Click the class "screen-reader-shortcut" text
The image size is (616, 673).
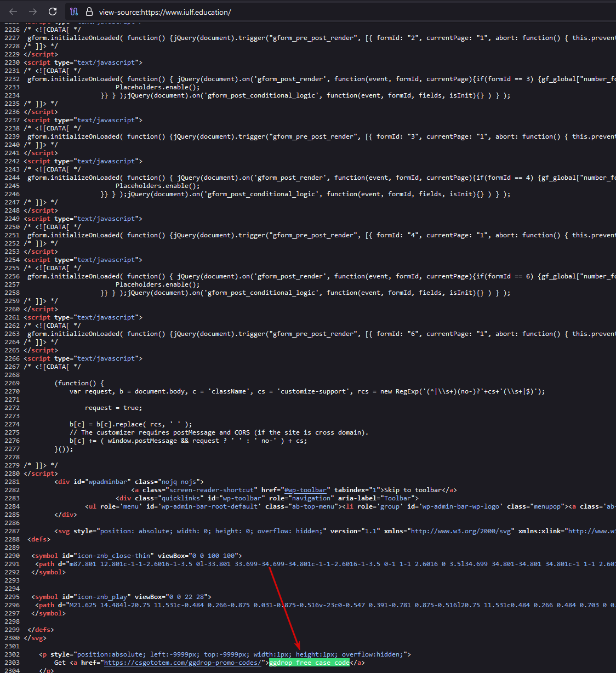212,490
